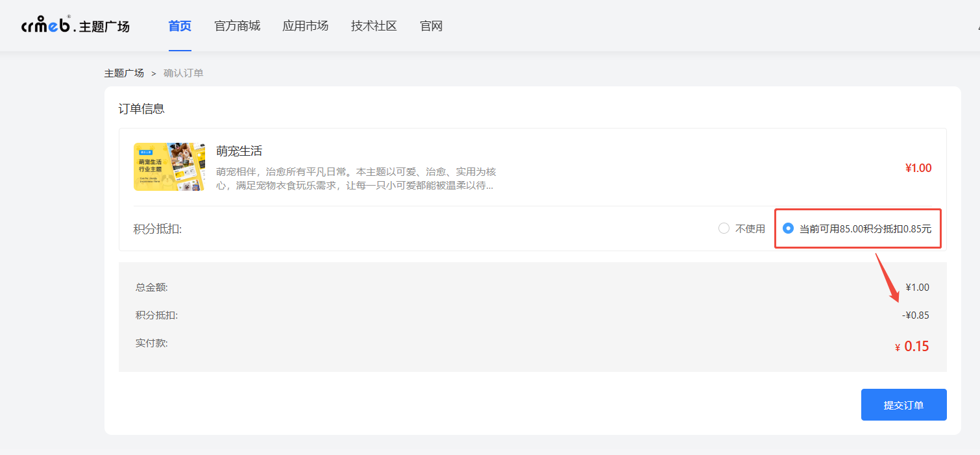Click the -¥0.85 points deduction amount
Image resolution: width=980 pixels, height=455 pixels.
click(915, 315)
